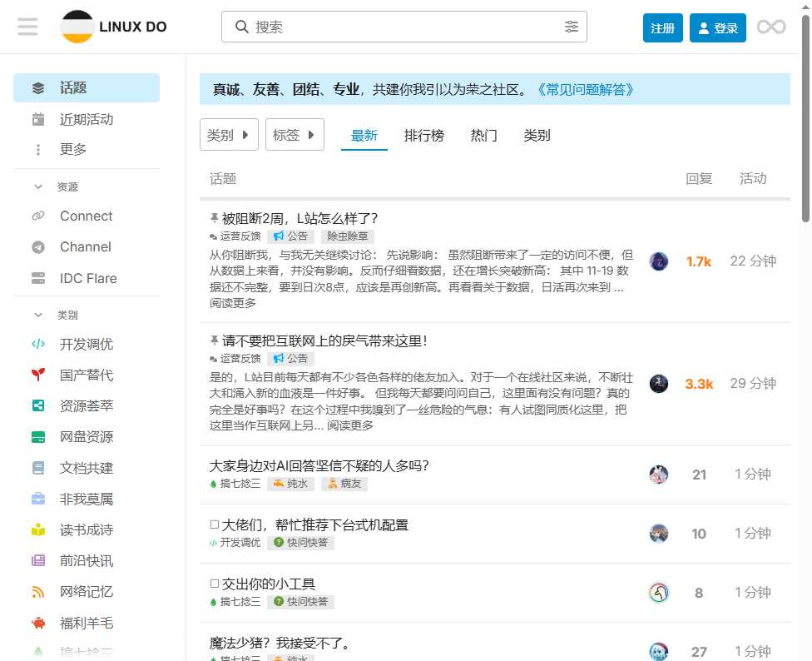This screenshot has height=661, width=812.
Task: Collapse the 类别 sidebar section
Action: [37, 316]
